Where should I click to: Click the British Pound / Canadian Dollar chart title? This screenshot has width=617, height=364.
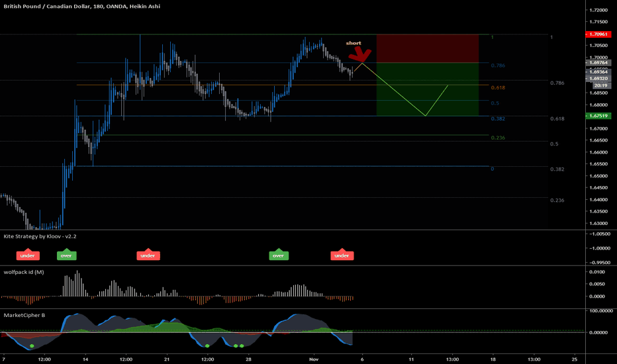coord(82,7)
